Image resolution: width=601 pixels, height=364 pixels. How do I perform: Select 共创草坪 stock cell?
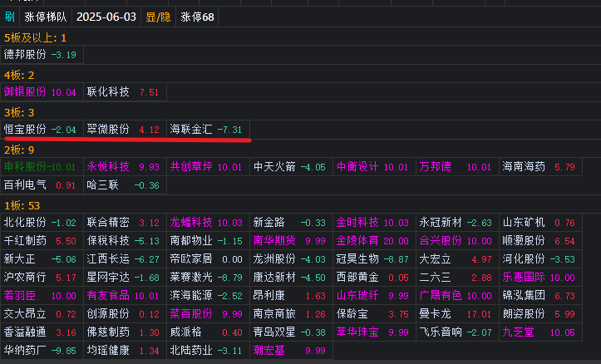point(208,167)
